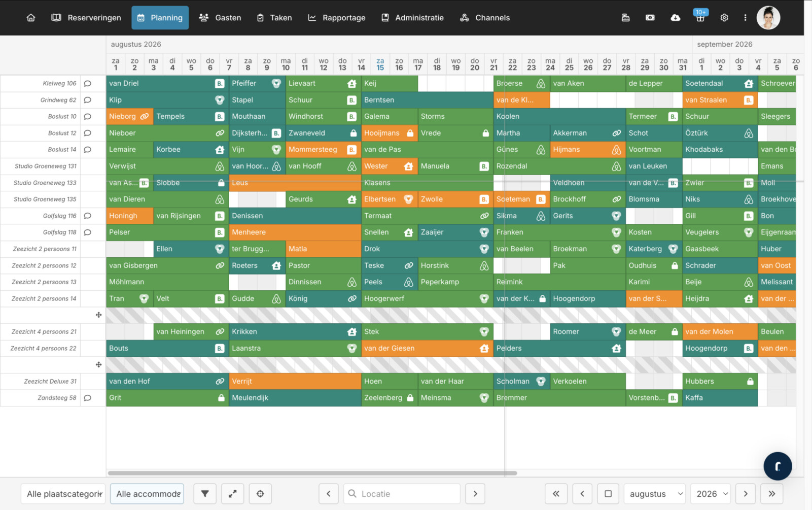The image size is (812, 510).
Task: Switch to the Rapportage tab
Action: pos(337,18)
